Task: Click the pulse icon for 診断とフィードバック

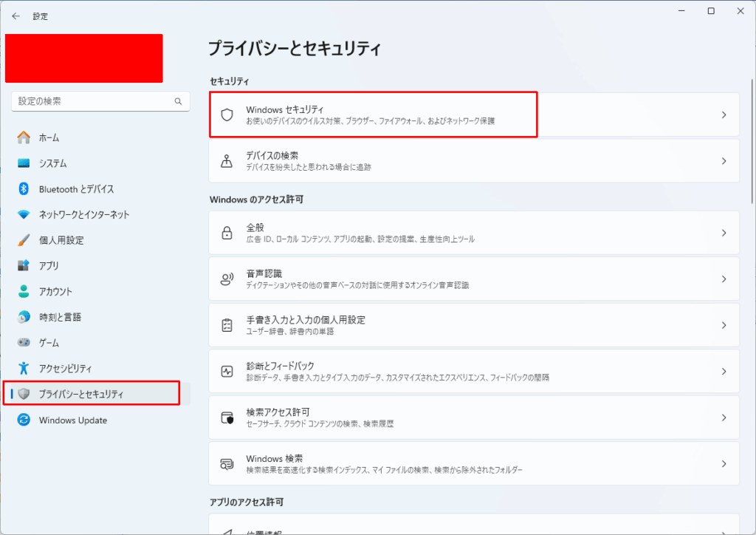Action: tap(227, 372)
